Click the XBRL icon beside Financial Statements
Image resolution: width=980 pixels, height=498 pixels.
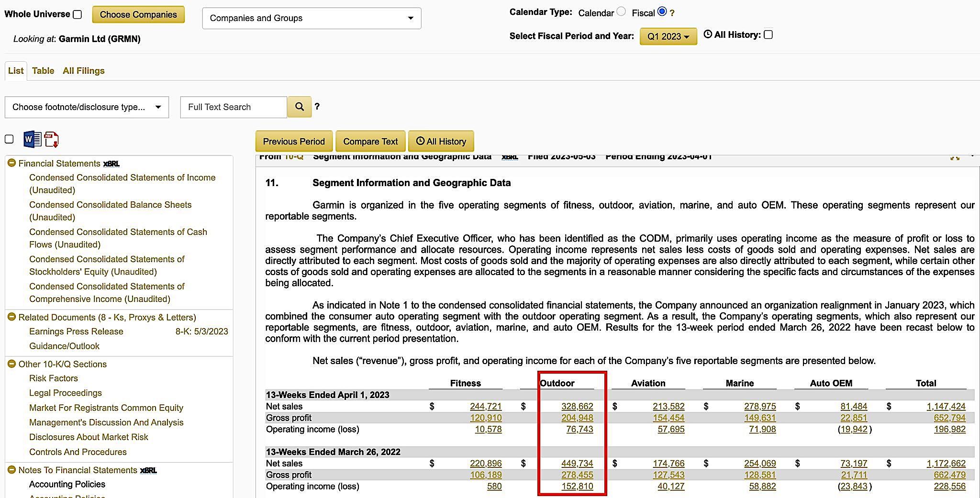point(111,164)
